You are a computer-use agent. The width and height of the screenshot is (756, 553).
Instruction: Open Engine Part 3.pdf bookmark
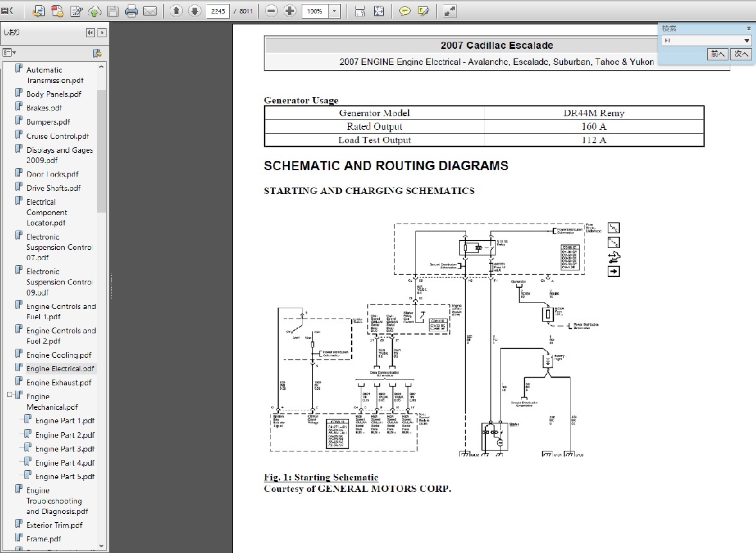point(65,449)
